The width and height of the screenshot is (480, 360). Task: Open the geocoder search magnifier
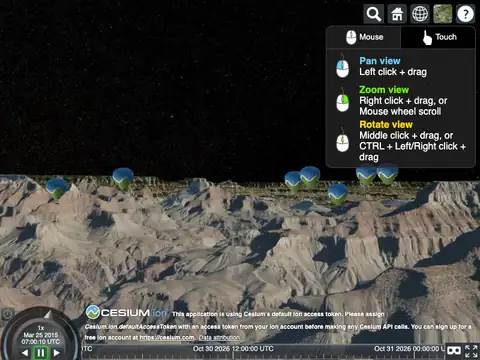click(374, 14)
